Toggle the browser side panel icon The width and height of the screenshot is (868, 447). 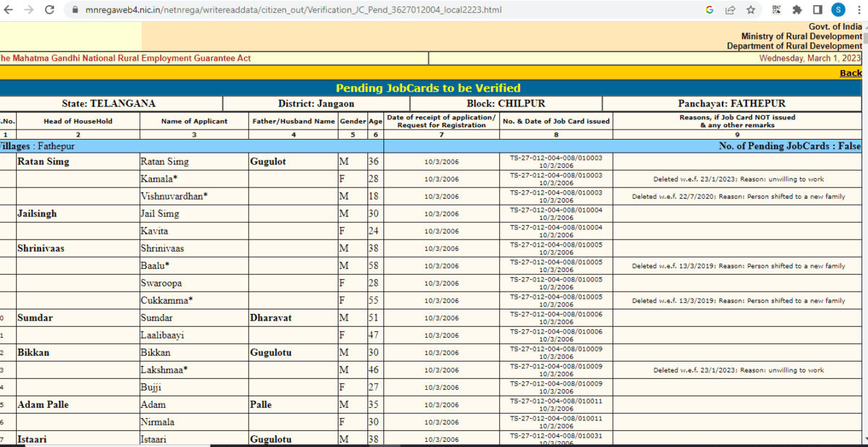coord(818,9)
